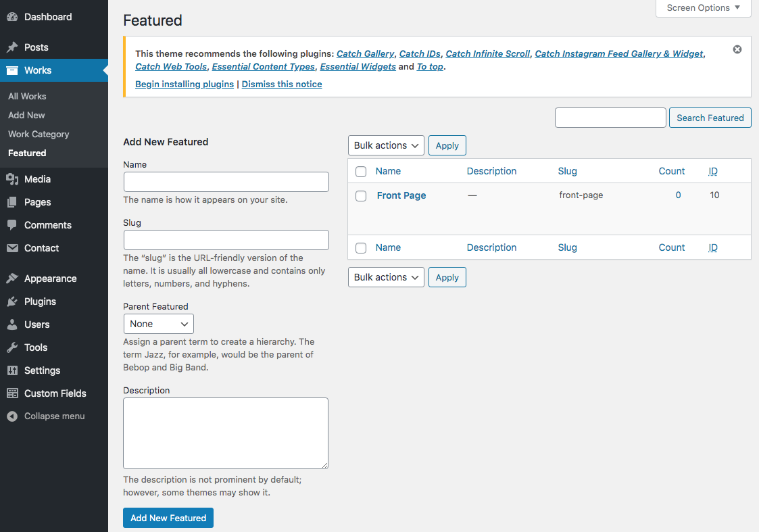Viewport: 759px width, 532px height.
Task: Check the select-all checkbox in table header
Action: [x=361, y=172]
